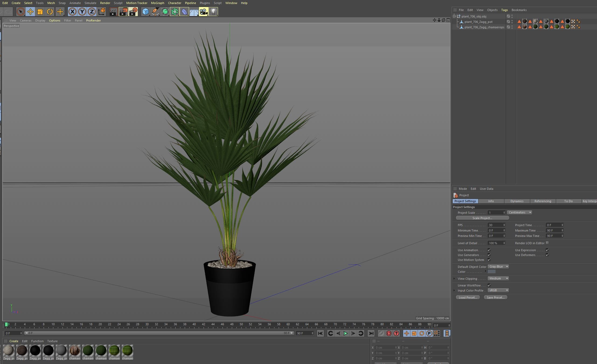The height and width of the screenshot is (364, 597).
Task: Select the Move tool
Action: click(x=30, y=12)
